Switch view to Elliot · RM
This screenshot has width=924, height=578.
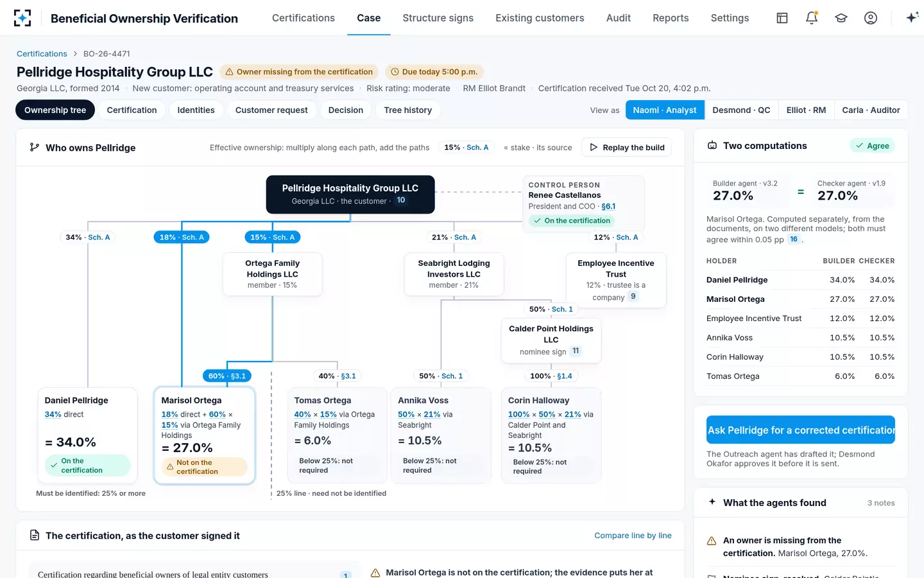click(x=806, y=110)
